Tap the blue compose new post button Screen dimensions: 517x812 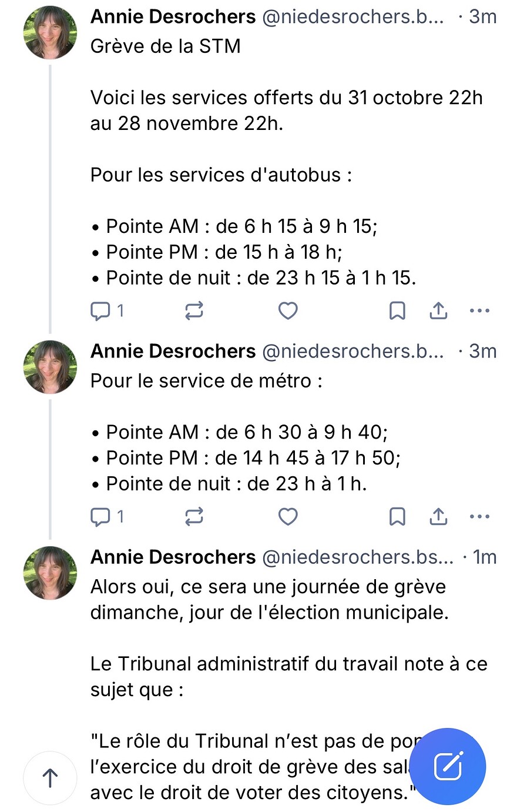[448, 766]
